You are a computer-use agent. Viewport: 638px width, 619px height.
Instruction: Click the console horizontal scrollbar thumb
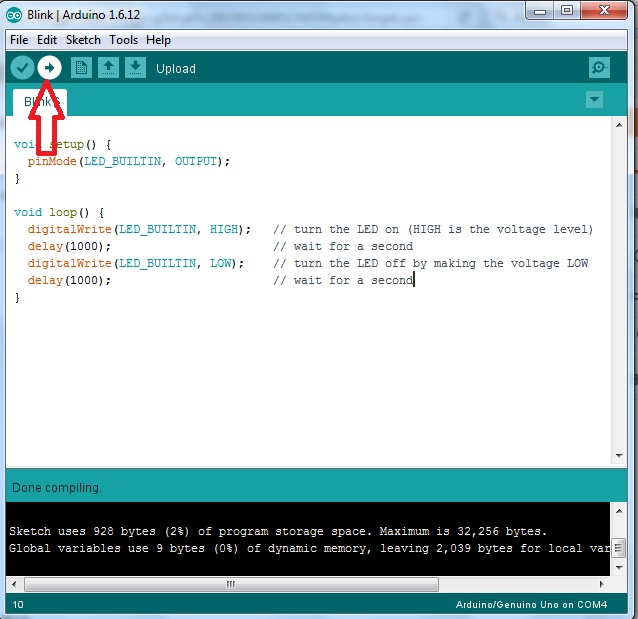click(231, 584)
